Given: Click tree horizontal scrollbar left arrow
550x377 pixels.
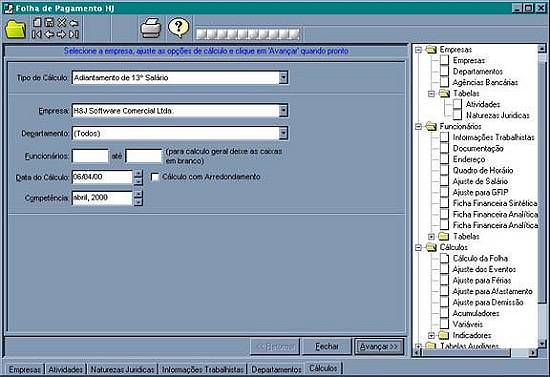Looking at the screenshot, I should (x=417, y=352).
